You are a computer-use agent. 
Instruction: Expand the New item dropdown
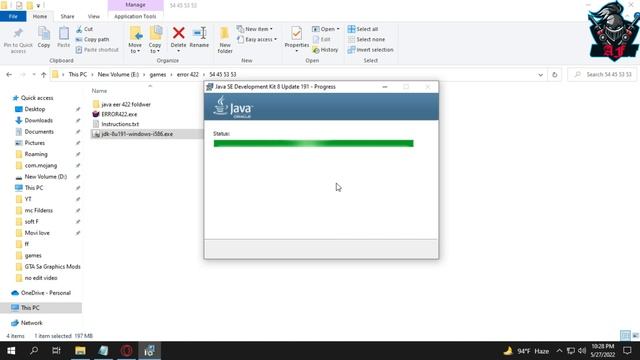coord(255,29)
